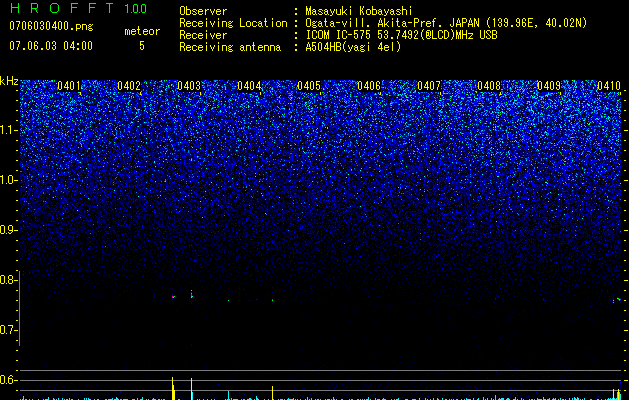Click the "Receiver" field label
The image size is (629, 400).
click(x=203, y=35)
